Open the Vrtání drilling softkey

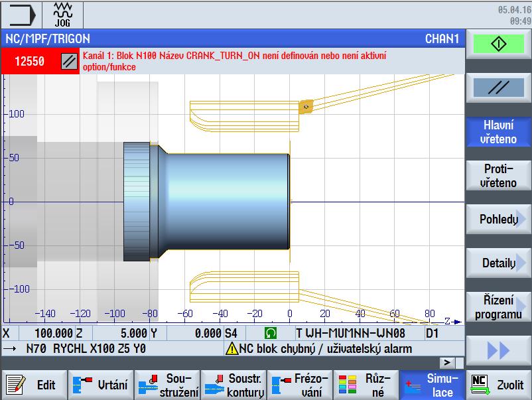point(101,385)
